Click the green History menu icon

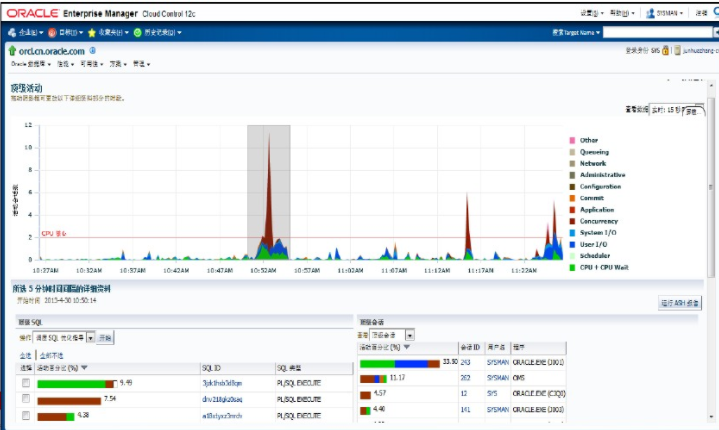tap(137, 33)
